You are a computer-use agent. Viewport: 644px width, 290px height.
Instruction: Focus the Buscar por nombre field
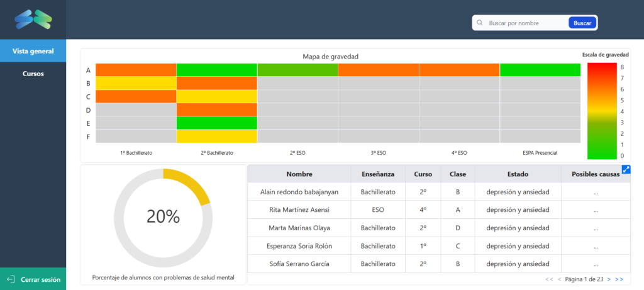coord(526,23)
